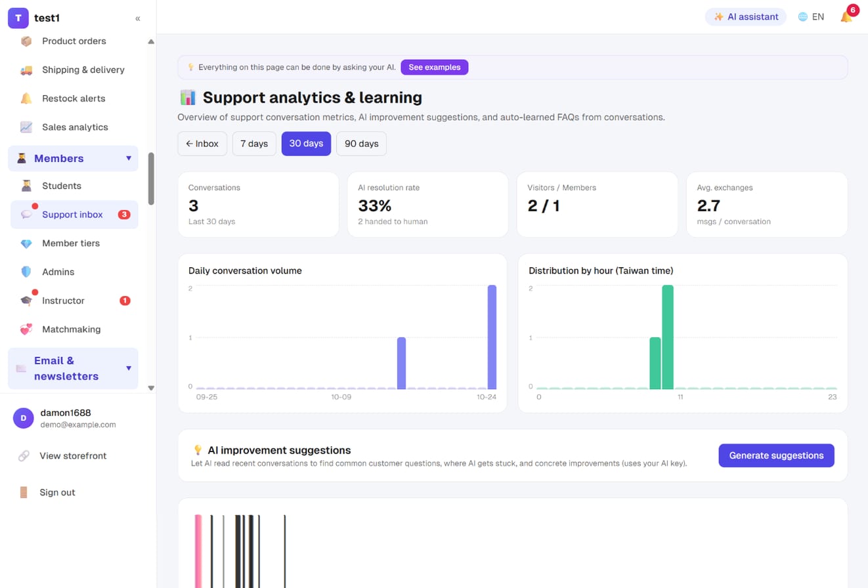
Task: Click the Instructor graduation cap icon
Action: [x=26, y=301]
